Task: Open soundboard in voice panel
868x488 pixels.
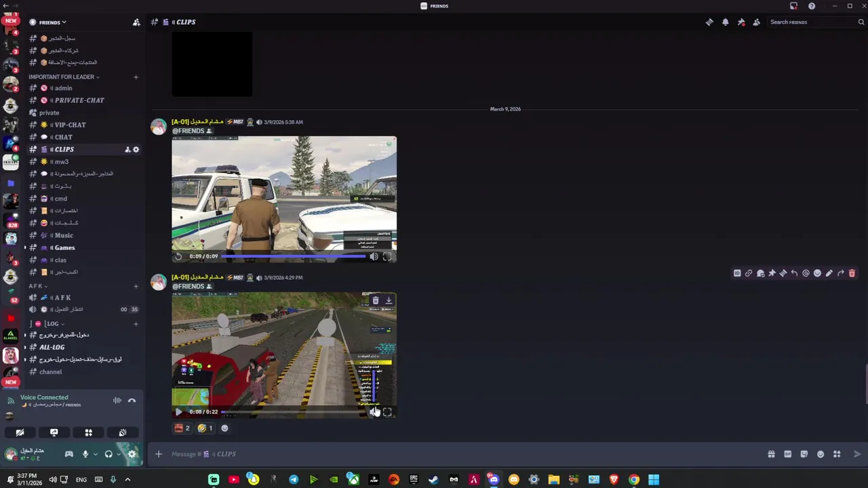Action: (x=123, y=432)
